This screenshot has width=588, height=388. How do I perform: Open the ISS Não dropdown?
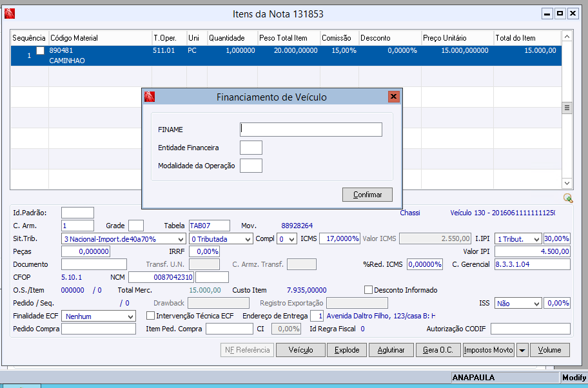click(x=537, y=304)
